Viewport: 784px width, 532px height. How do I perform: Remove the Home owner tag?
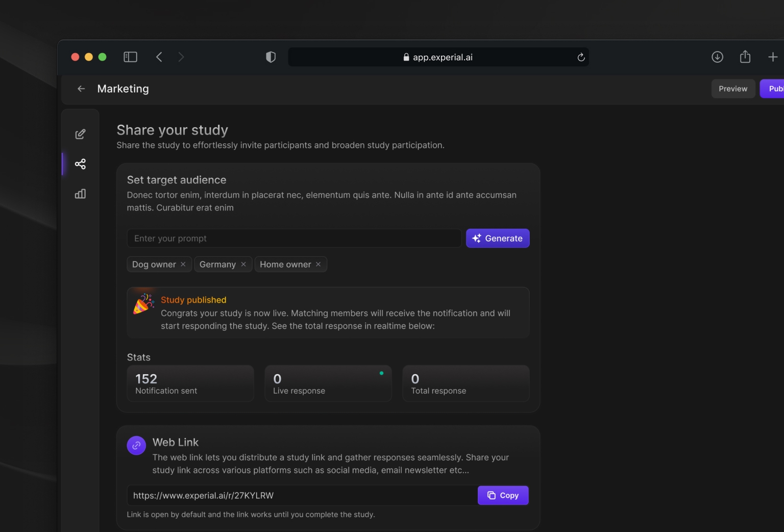pos(317,264)
